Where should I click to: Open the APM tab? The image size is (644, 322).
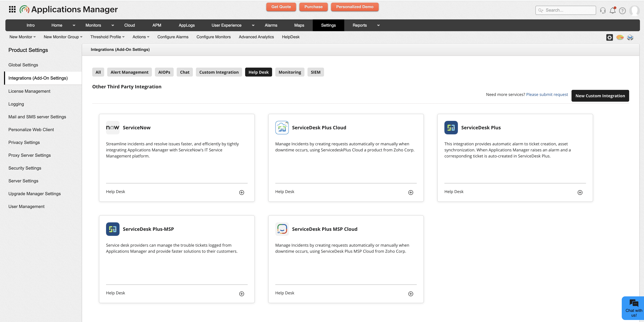pyautogui.click(x=157, y=25)
